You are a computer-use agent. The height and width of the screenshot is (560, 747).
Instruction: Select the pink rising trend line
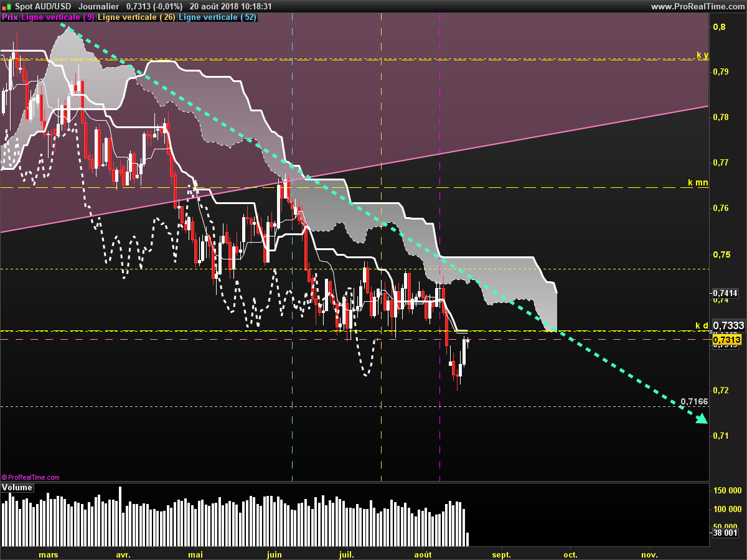[x=354, y=169]
